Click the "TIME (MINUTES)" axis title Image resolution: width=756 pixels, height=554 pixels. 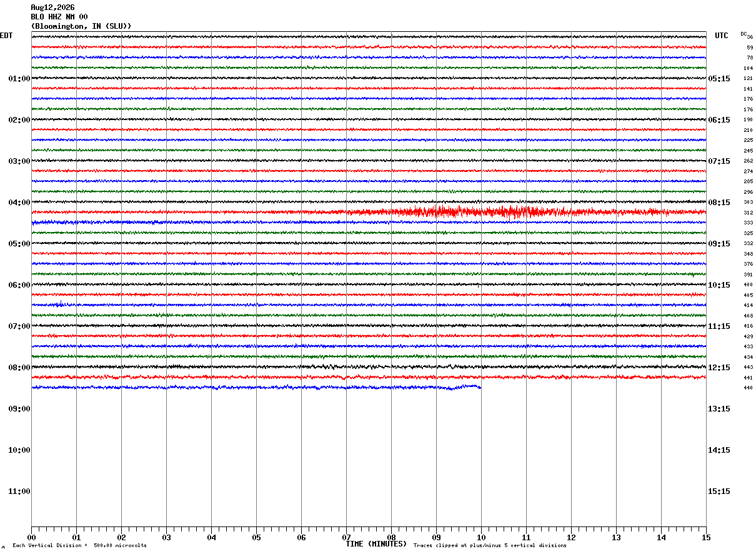[x=377, y=544]
